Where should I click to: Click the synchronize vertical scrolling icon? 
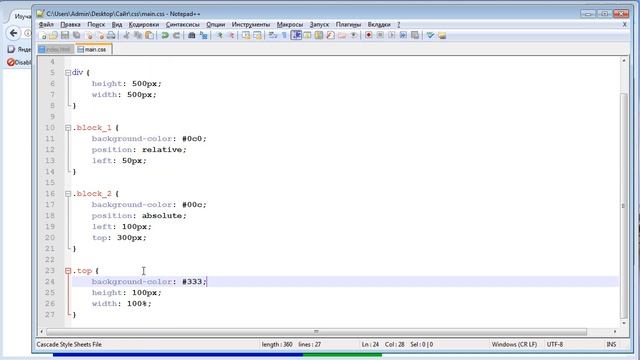pos(246,36)
